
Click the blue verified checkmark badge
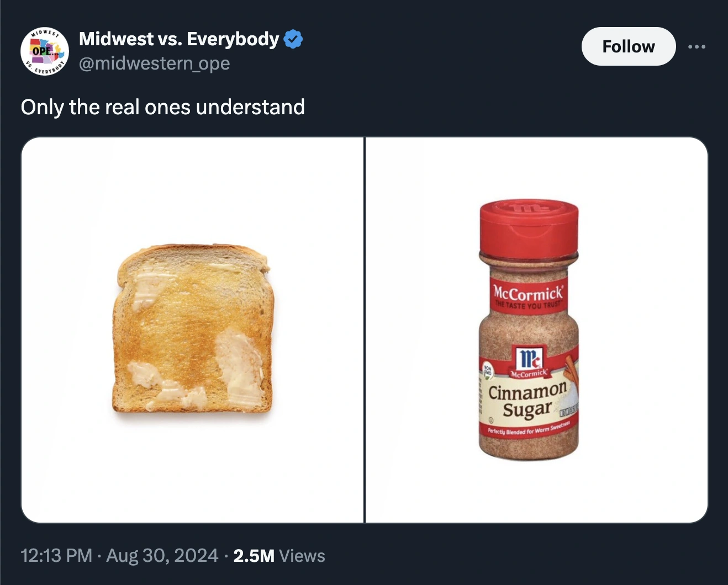[x=293, y=39]
